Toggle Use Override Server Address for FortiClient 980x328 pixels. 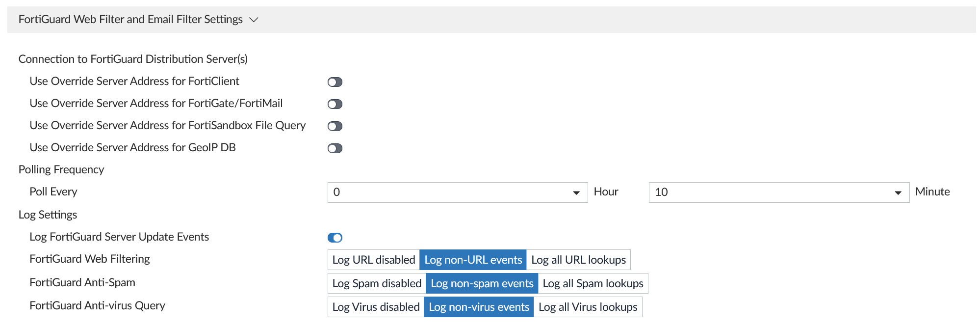click(x=335, y=82)
